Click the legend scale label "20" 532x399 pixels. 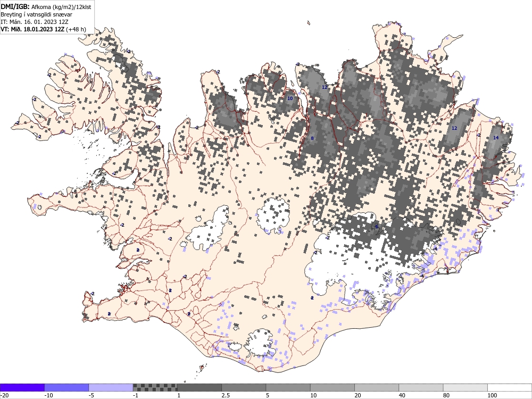click(x=358, y=395)
